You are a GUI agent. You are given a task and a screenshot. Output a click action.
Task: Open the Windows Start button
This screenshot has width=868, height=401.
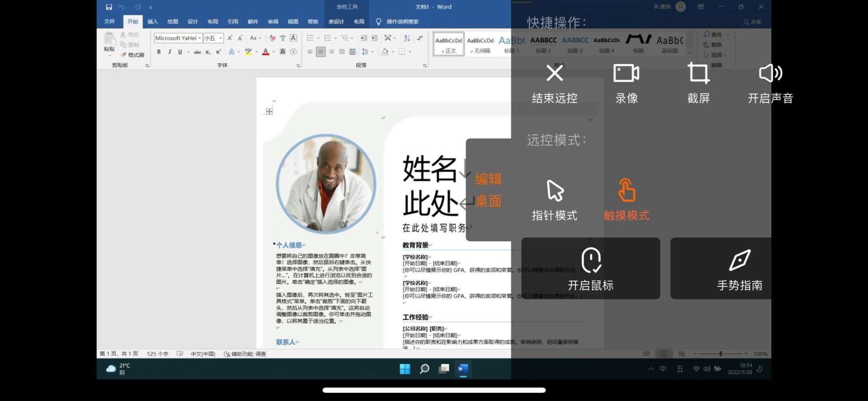point(405,369)
